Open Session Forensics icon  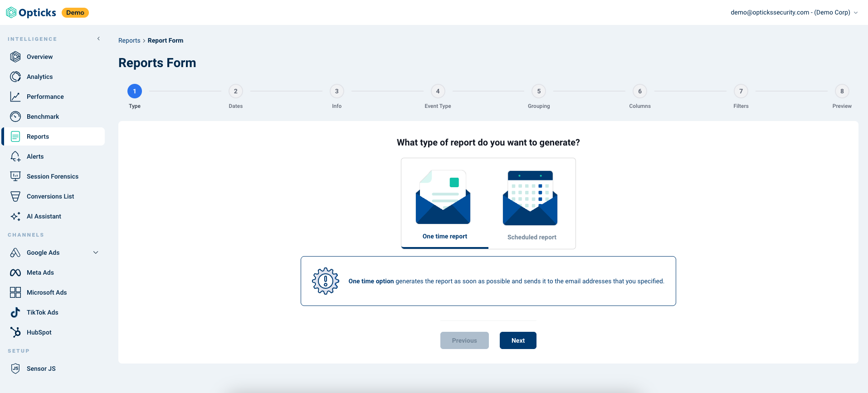coord(15,176)
